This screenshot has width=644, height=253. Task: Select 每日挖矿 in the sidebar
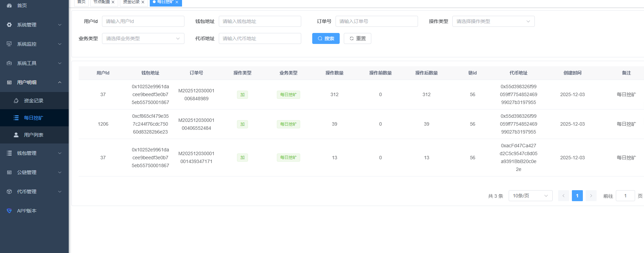pyautogui.click(x=33, y=118)
